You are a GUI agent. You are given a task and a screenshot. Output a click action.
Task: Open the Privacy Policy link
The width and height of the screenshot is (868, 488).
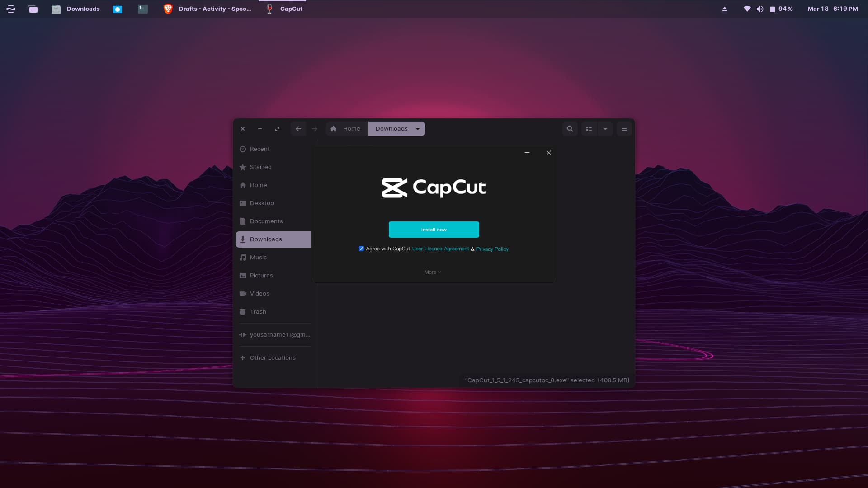pyautogui.click(x=492, y=249)
